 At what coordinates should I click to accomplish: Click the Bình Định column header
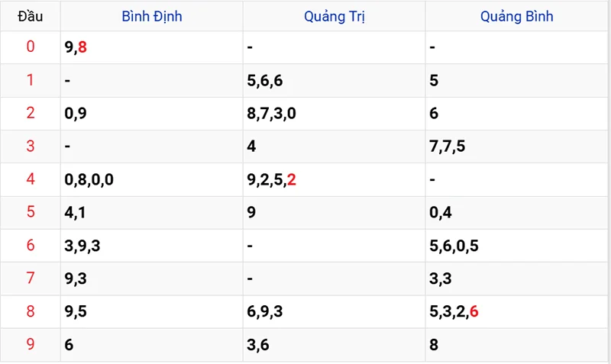pos(152,16)
